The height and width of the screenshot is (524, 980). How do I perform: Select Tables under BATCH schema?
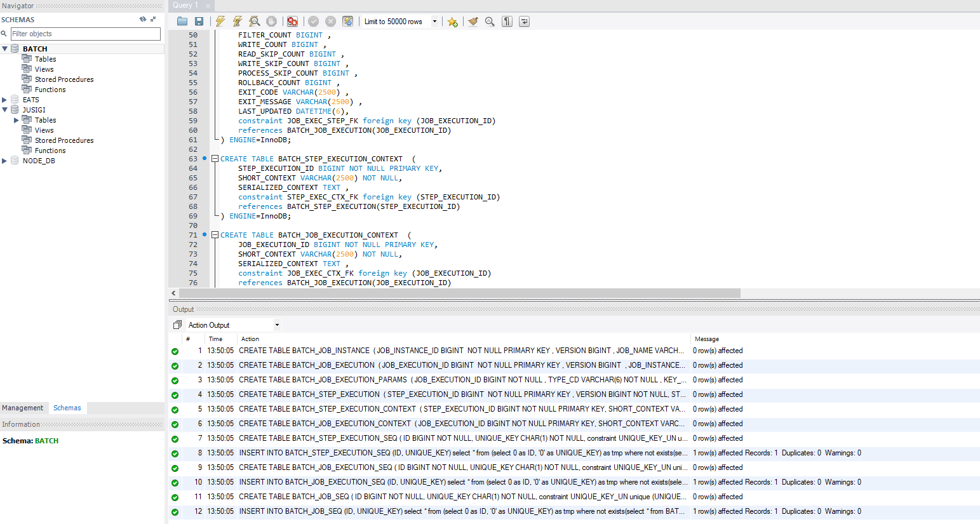click(x=45, y=59)
